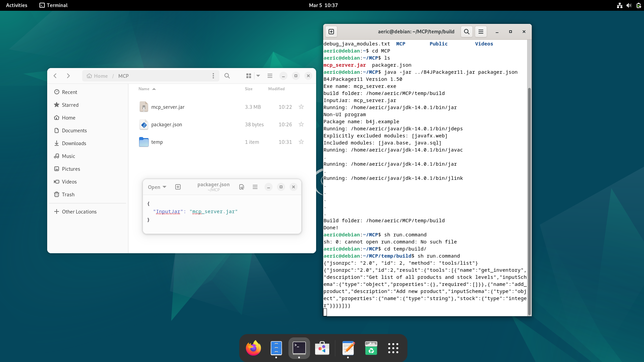Open the Software store from the dock
Image resolution: width=644 pixels, height=362 pixels.
322,348
